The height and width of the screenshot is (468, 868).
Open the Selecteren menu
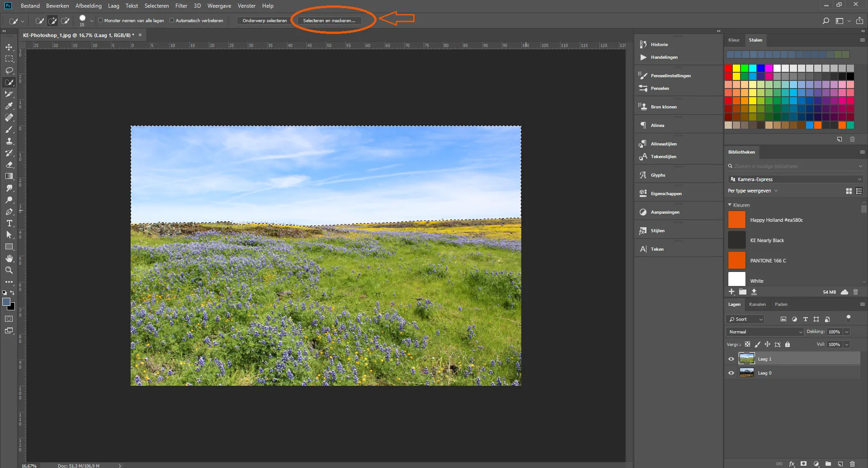click(x=156, y=6)
